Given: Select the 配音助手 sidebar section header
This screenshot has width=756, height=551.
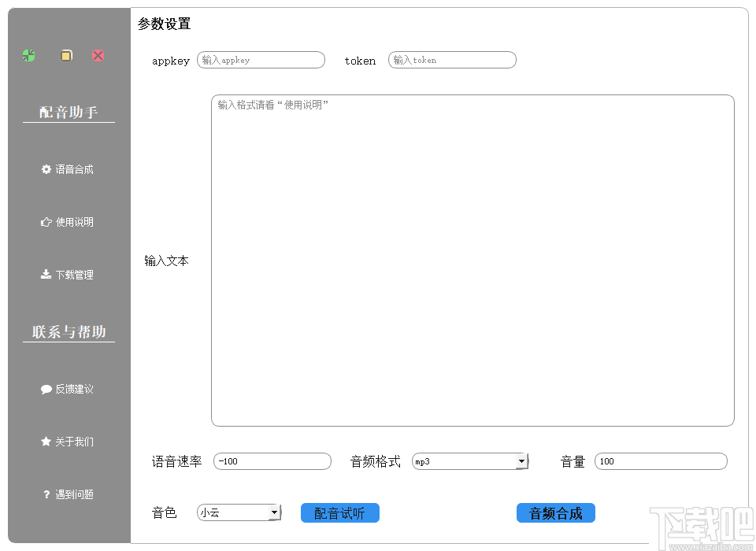Looking at the screenshot, I should (69, 112).
